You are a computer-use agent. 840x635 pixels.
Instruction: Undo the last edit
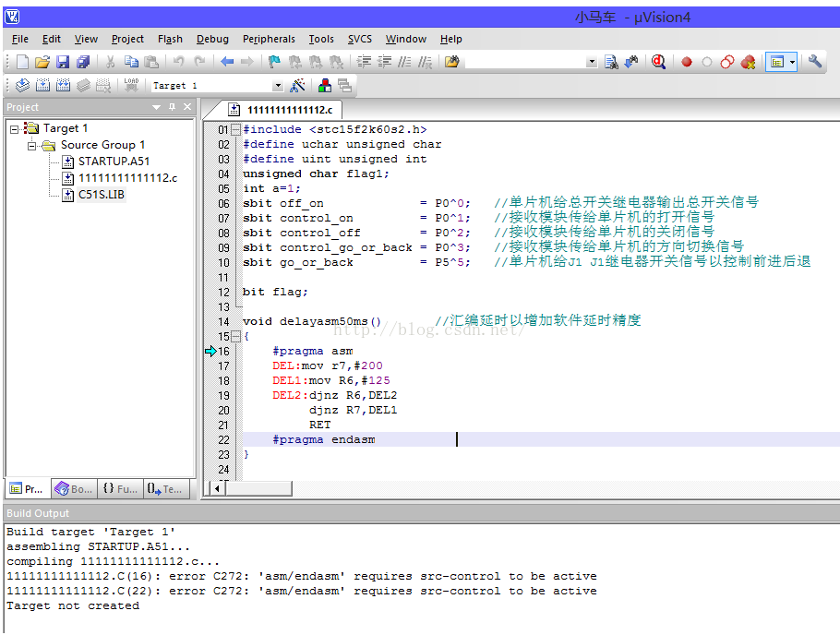179,62
